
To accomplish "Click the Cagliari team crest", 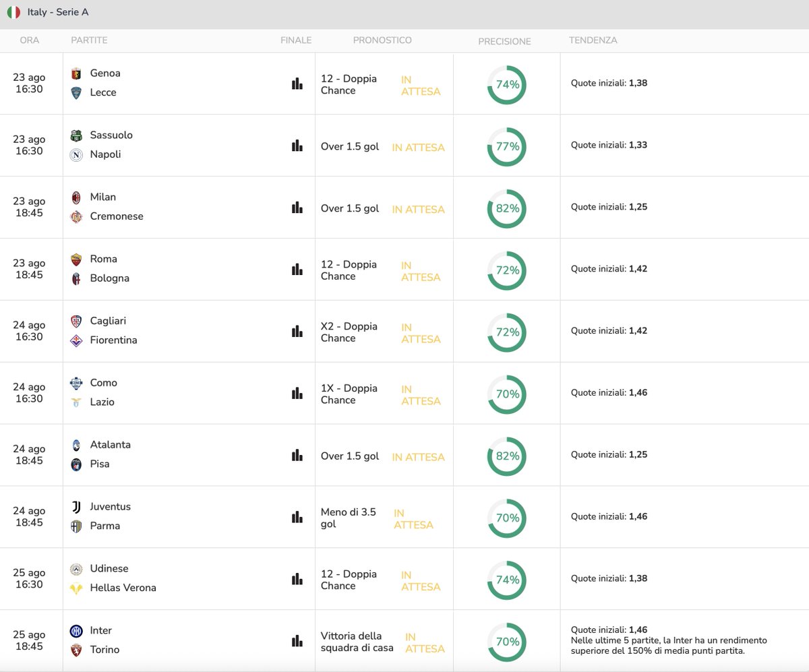I will [76, 322].
